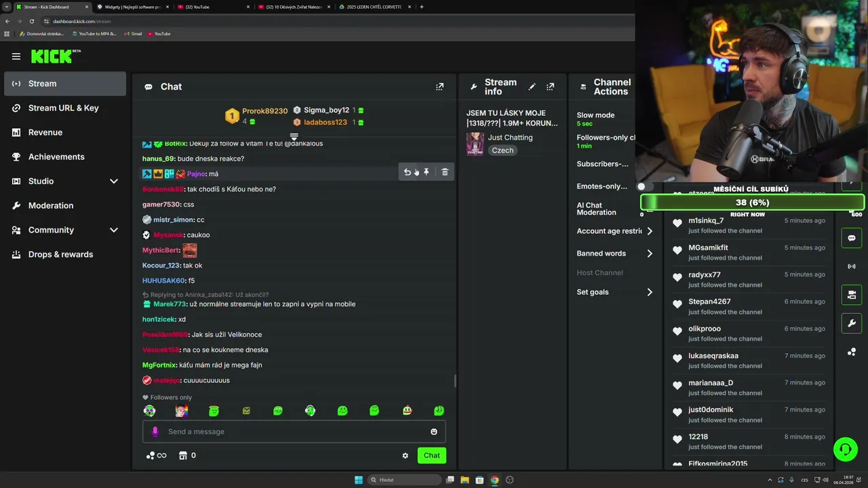Click the wrench icon in right rail

coord(852,323)
